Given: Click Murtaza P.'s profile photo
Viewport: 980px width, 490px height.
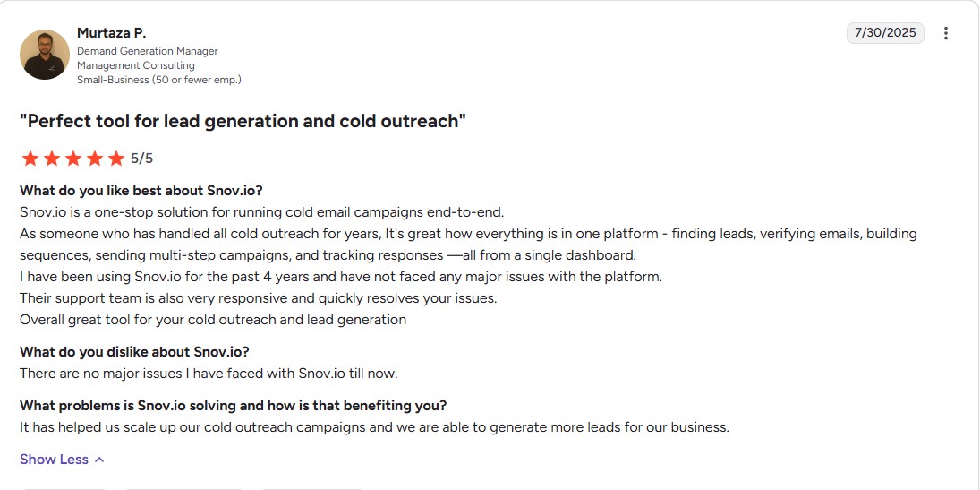Looking at the screenshot, I should tap(45, 55).
